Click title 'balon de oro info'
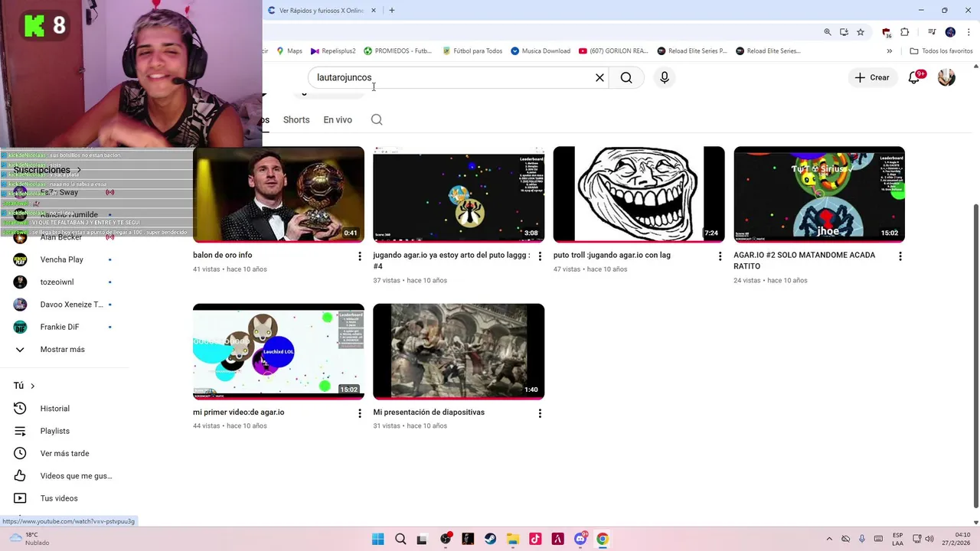Viewport: 980px width, 551px height. [222, 255]
